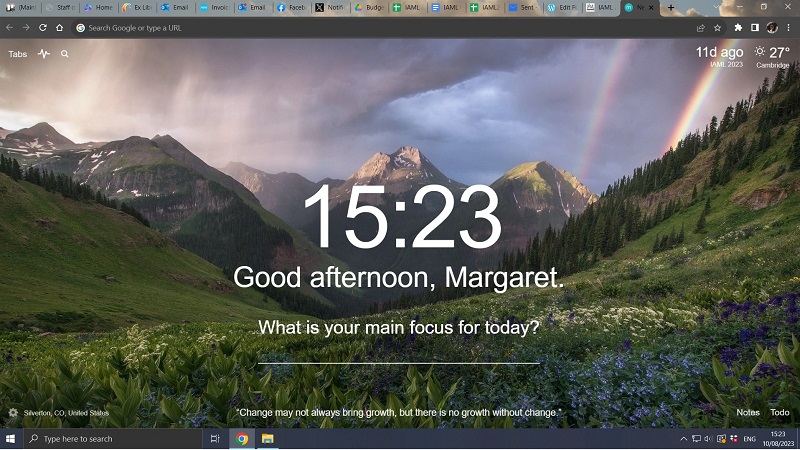This screenshot has width=800, height=450.
Task: Open a new browser tab
Action: coord(670,7)
